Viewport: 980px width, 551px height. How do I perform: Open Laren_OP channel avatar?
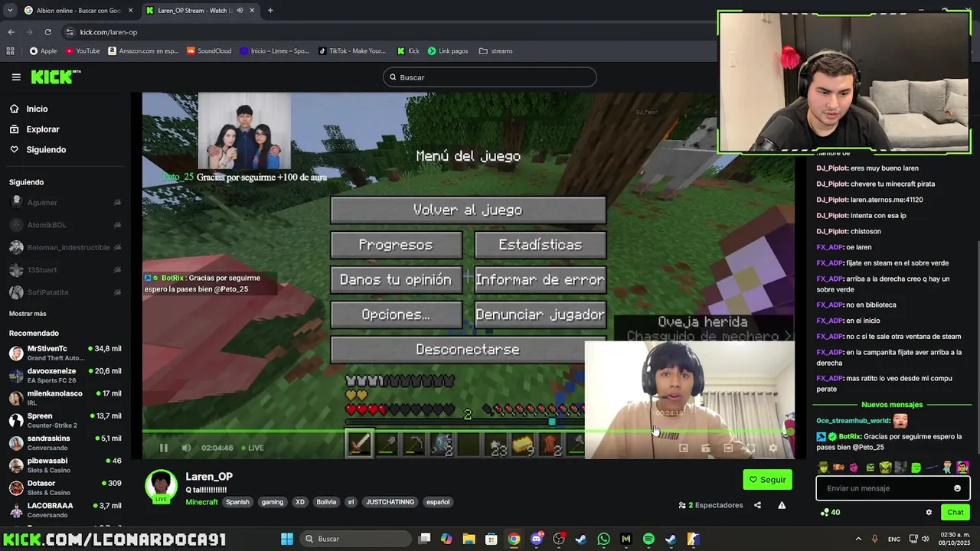[x=162, y=485]
